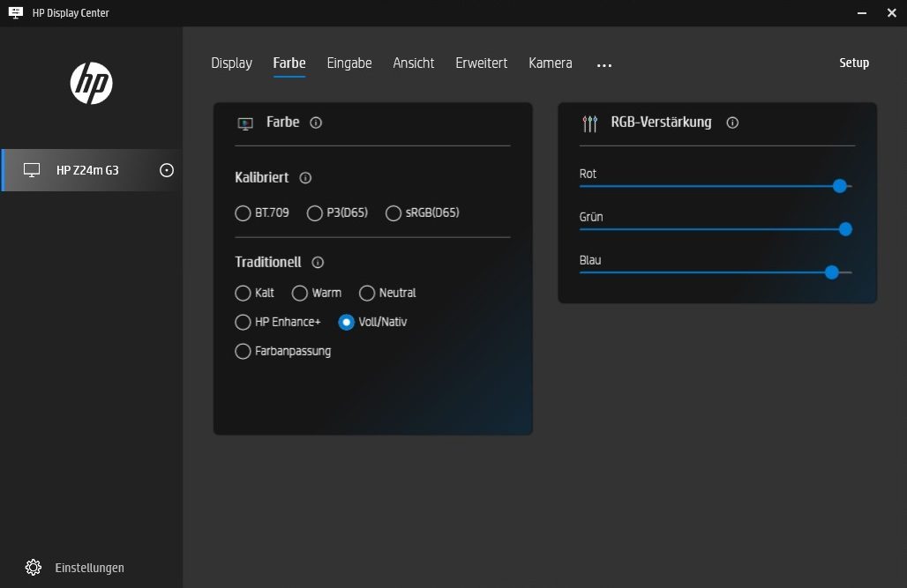Image resolution: width=907 pixels, height=588 pixels.
Task: Click the info icon next to Farbe
Action: (316, 123)
